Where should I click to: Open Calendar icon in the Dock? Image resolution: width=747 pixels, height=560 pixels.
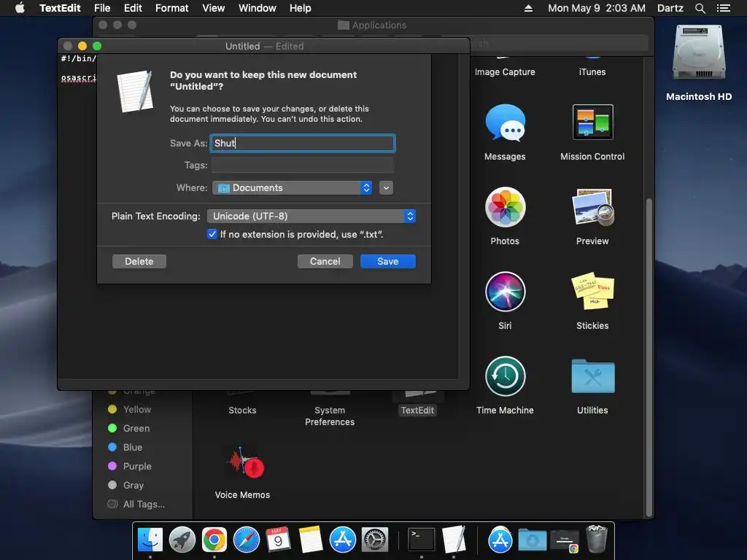coord(278,540)
